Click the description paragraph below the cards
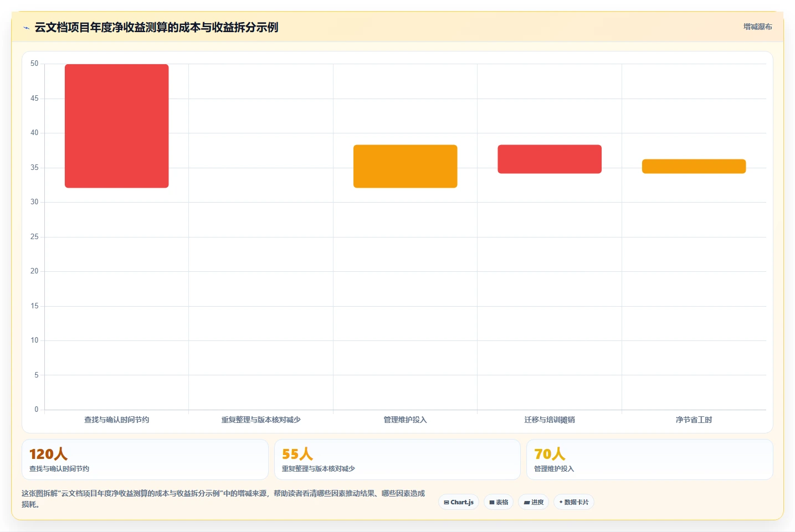795x532 pixels. tap(223, 499)
